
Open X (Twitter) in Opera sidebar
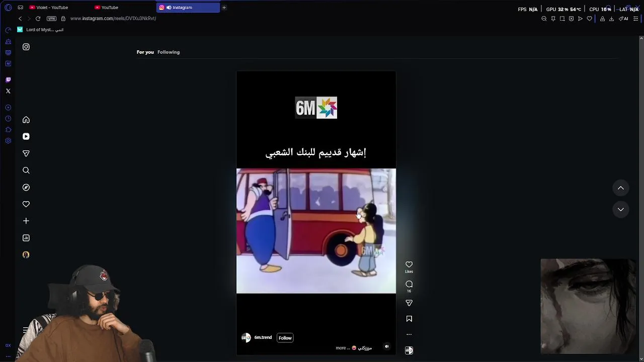(8, 91)
